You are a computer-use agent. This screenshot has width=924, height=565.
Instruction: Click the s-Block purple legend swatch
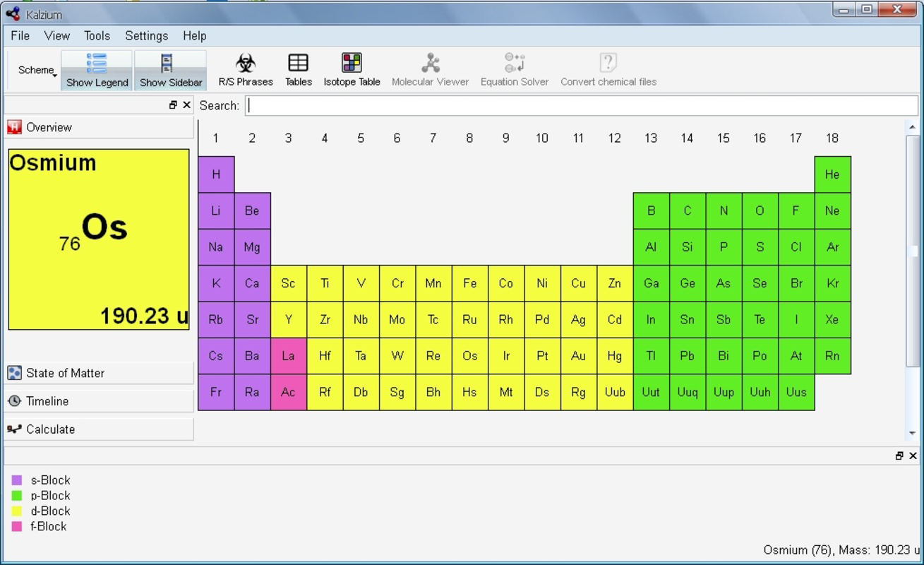(x=17, y=480)
